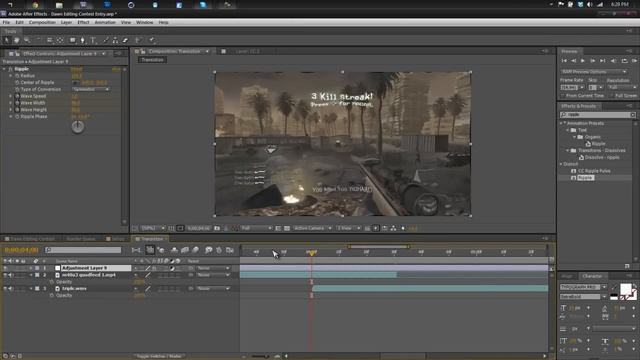Toggle shy layers hide button in timeline
640x360 pixels.
tap(174, 250)
